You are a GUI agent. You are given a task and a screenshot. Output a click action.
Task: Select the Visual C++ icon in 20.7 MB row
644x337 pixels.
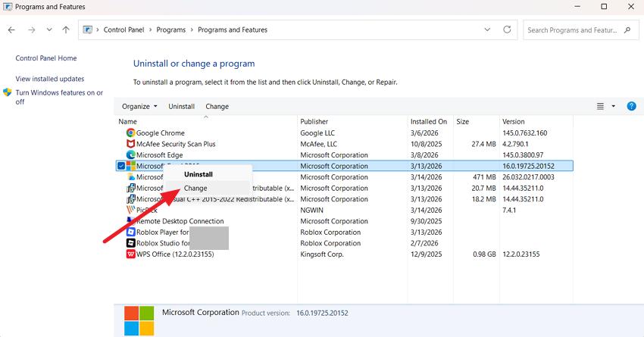(130, 188)
